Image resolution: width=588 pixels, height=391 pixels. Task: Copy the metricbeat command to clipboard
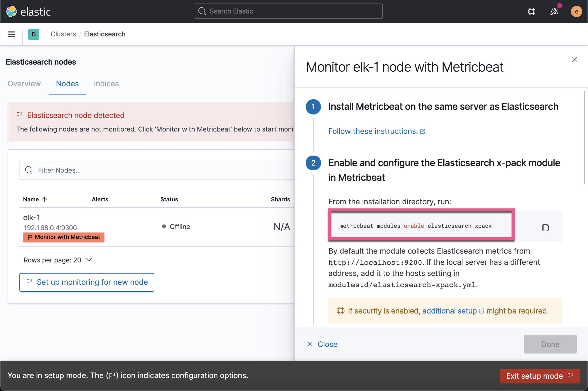point(545,227)
